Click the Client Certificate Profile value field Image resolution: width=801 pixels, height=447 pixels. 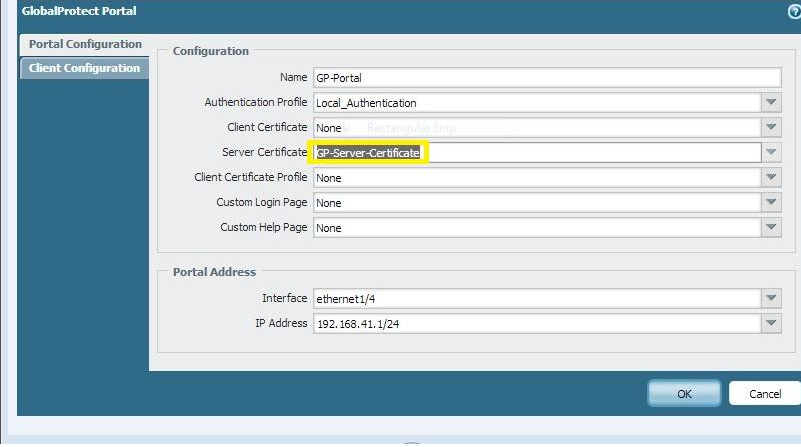(535, 178)
